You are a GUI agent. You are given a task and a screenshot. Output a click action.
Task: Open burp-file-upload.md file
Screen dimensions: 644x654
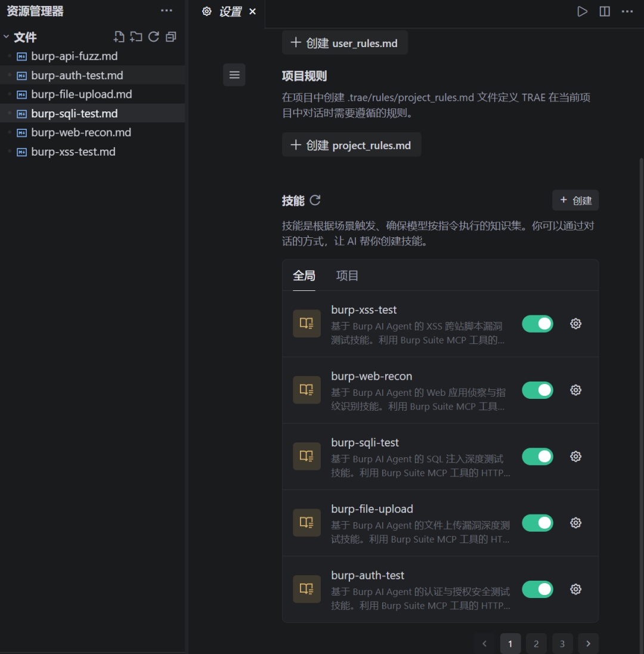92,94
